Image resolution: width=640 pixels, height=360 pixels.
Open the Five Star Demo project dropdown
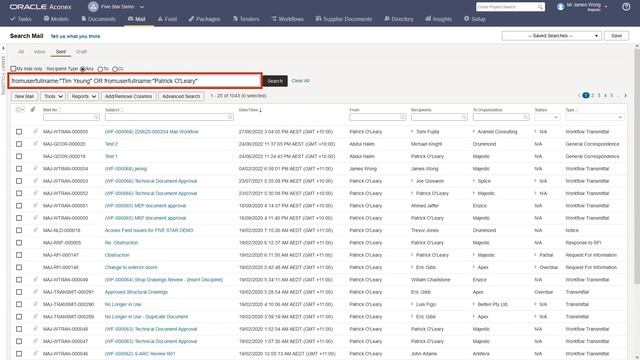click(x=142, y=7)
